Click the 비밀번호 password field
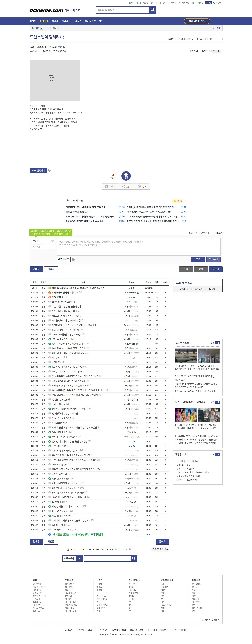Image resolution: width=252 pixels, height=644 pixels. coord(44,247)
